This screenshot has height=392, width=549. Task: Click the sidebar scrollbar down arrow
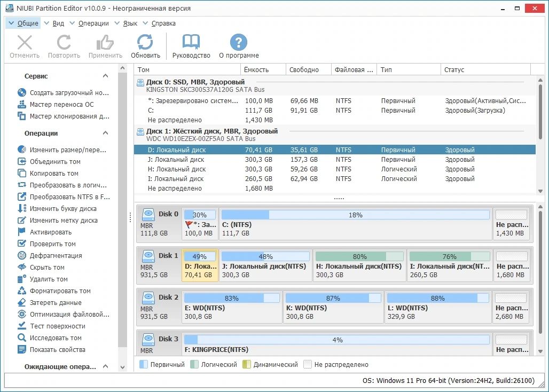122,367
